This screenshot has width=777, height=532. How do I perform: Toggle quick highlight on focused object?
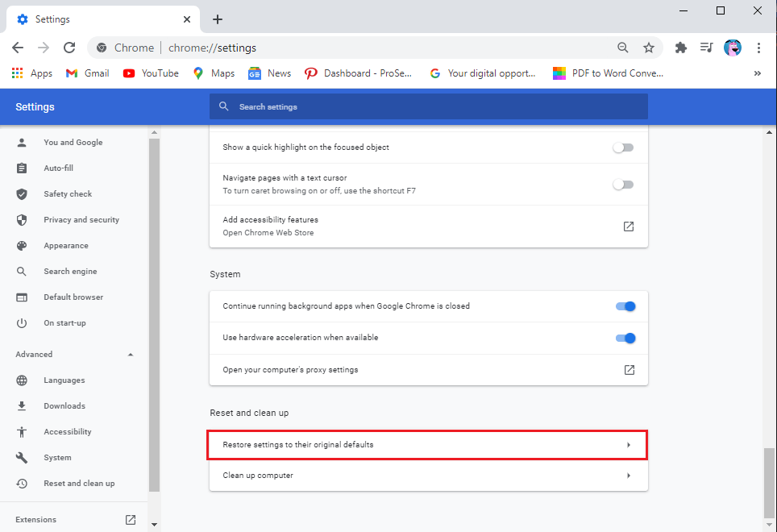point(623,148)
